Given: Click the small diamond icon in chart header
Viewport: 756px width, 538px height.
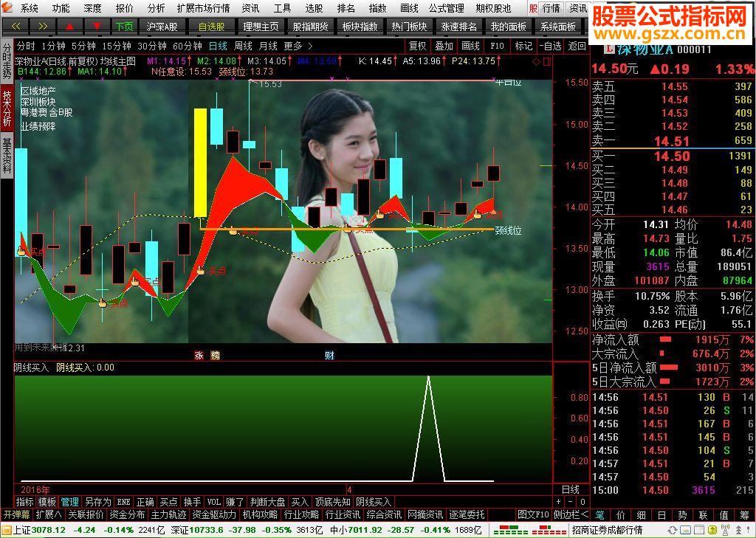Looking at the screenshot, I should pos(537,62).
